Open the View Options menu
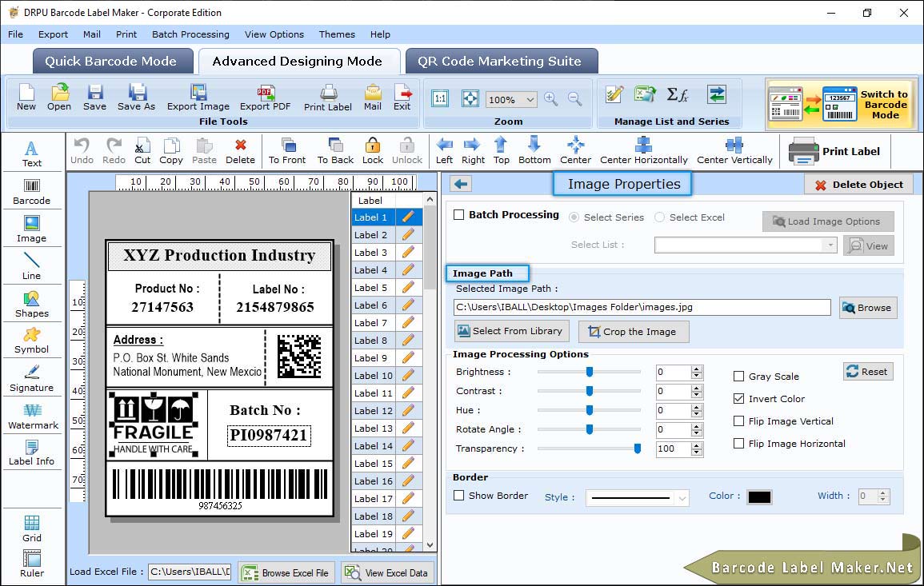This screenshot has width=924, height=586. click(x=274, y=34)
